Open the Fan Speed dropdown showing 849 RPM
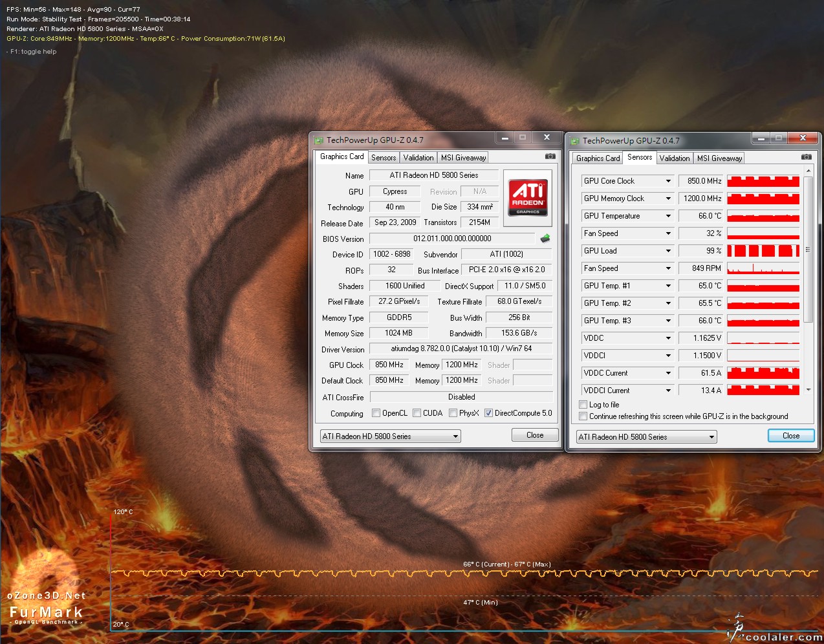This screenshot has height=644, width=824. [x=668, y=268]
